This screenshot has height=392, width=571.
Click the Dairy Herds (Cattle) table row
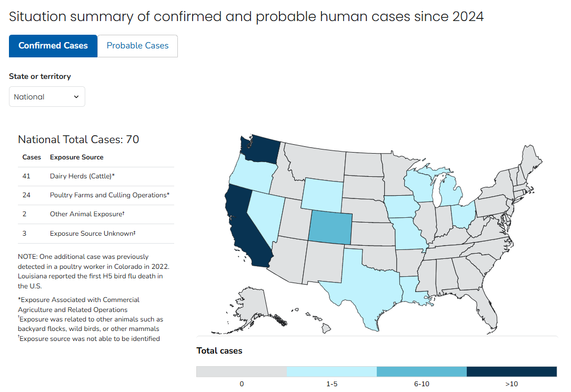tap(96, 176)
